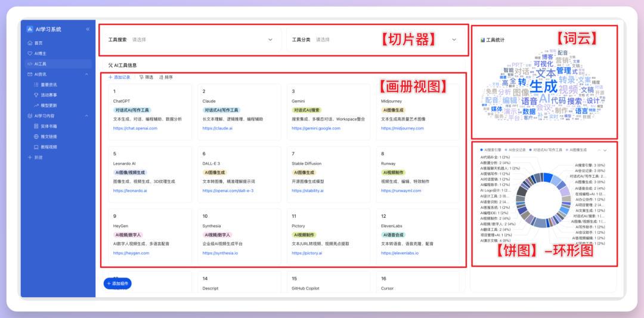
Task: Collapse the AI资讯 sidebar group
Action: (x=86, y=75)
